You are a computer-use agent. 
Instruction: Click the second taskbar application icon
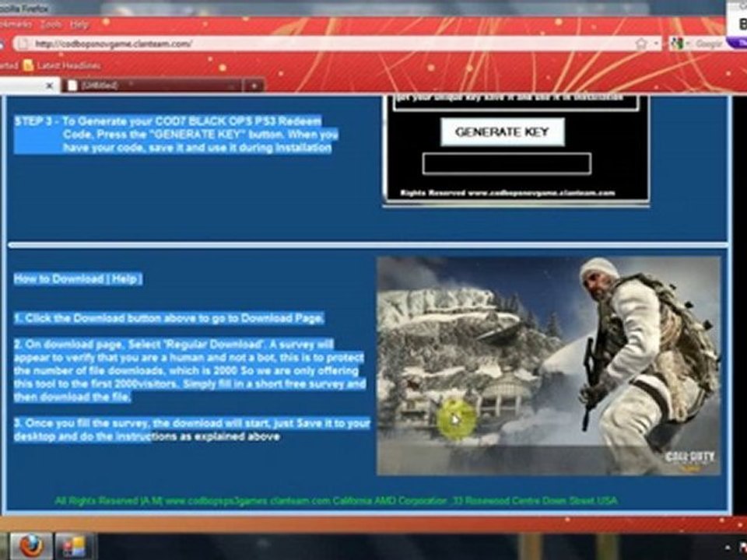click(x=75, y=547)
